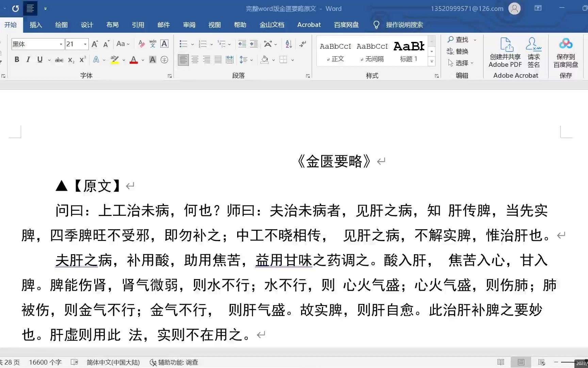Decrease font size with the small A
This screenshot has width=588, height=368.
[106, 44]
